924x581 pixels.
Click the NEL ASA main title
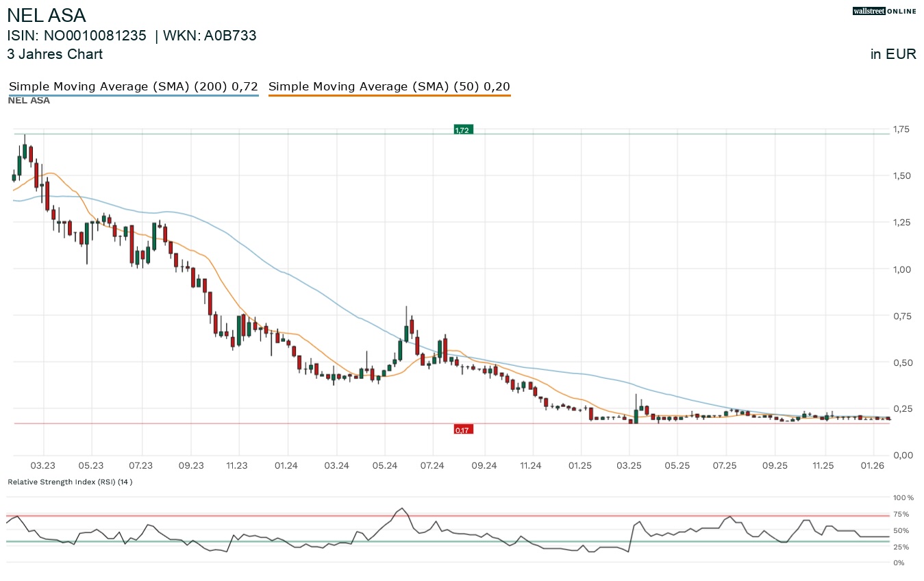tap(47, 15)
